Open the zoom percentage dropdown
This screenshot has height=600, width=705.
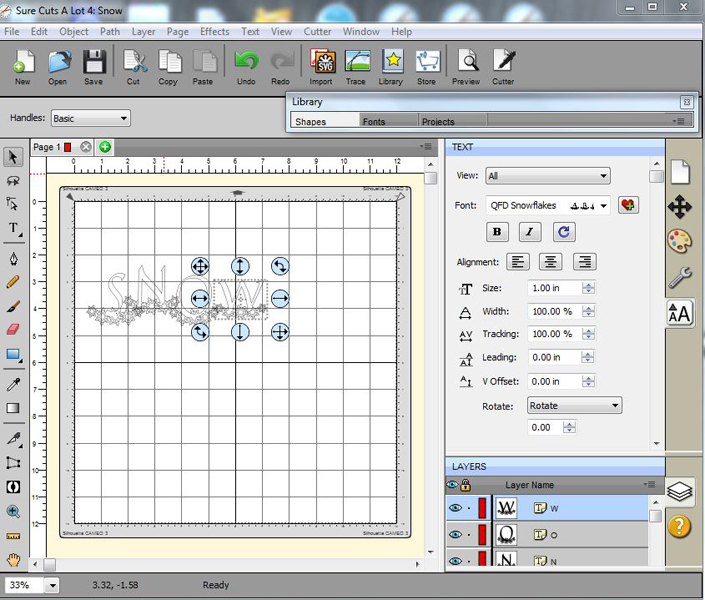tap(52, 585)
